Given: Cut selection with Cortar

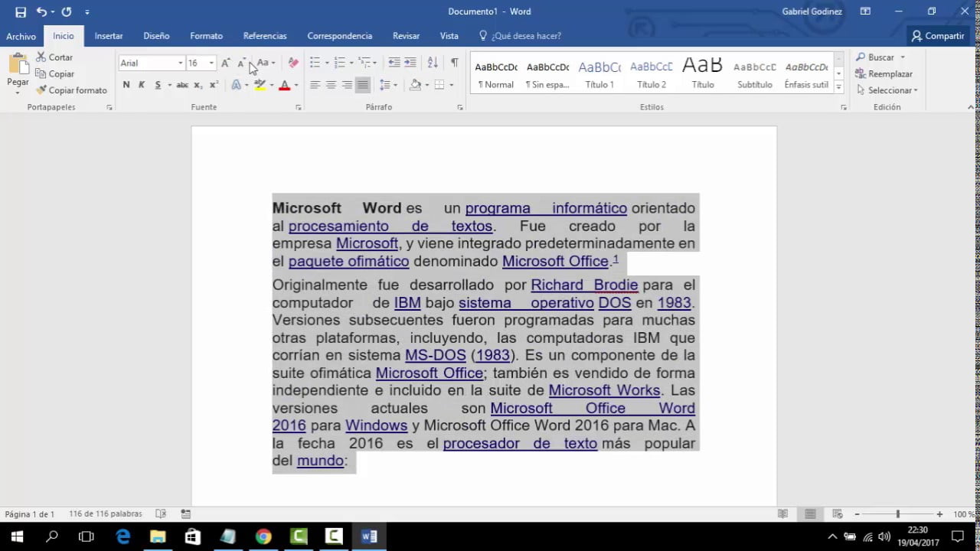Looking at the screenshot, I should click(x=54, y=57).
